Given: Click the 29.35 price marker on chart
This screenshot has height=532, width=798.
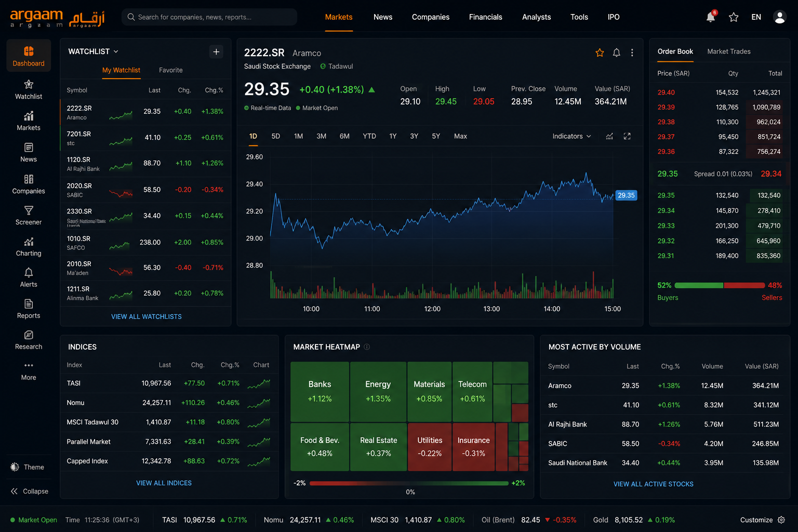Looking at the screenshot, I should (626, 195).
